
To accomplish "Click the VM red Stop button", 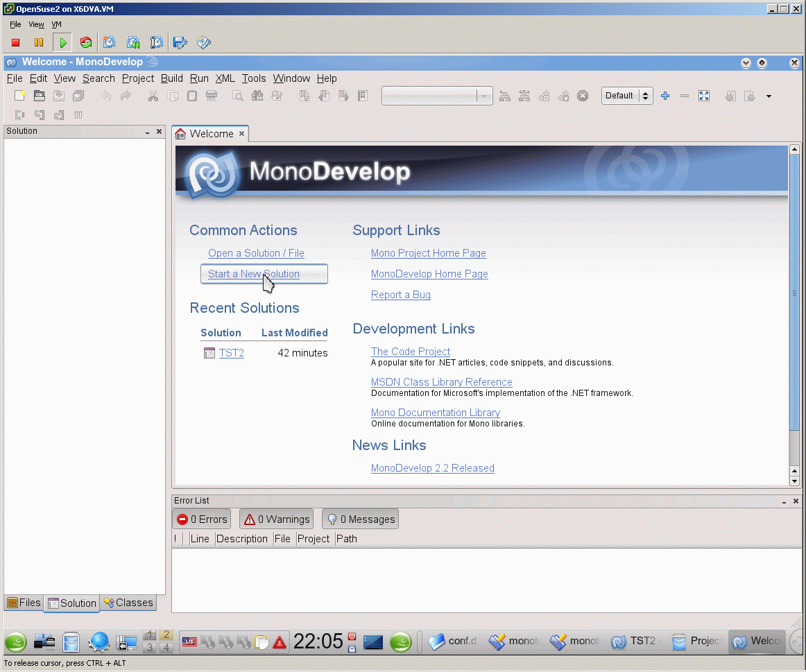I will (15, 42).
